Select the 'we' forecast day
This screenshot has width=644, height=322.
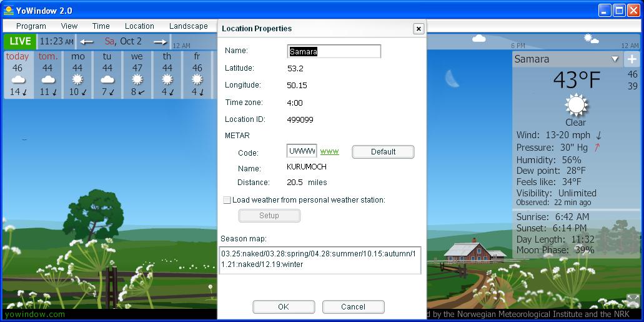coord(137,74)
